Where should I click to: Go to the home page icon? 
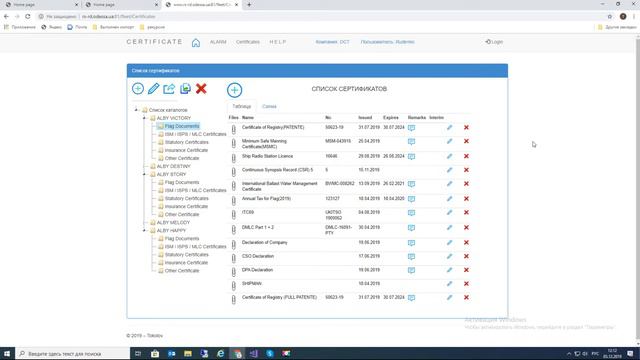196,42
